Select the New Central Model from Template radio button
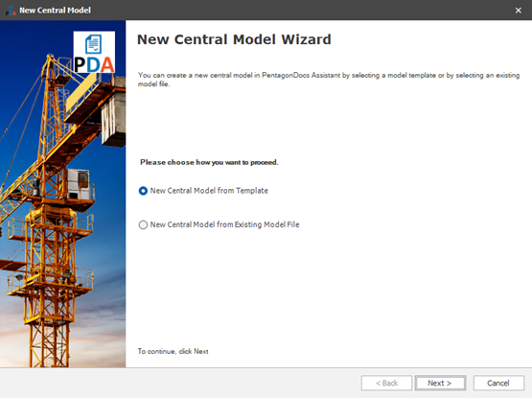Screen dimensions: 532x398 [143, 191]
